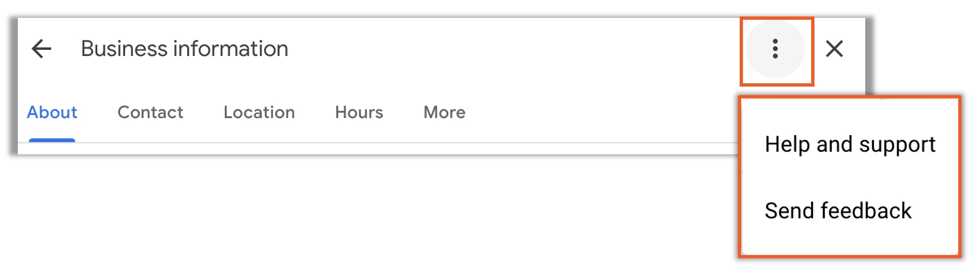Get help through Help and support

[850, 144]
